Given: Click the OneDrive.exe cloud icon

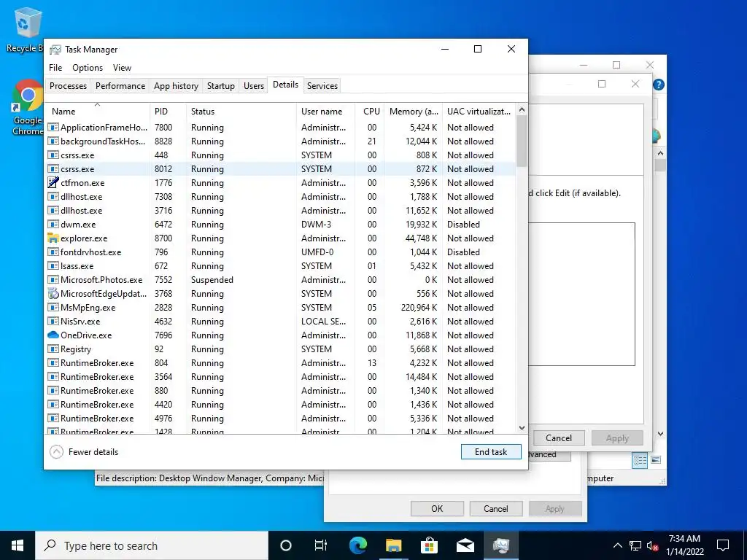Looking at the screenshot, I should (x=53, y=335).
